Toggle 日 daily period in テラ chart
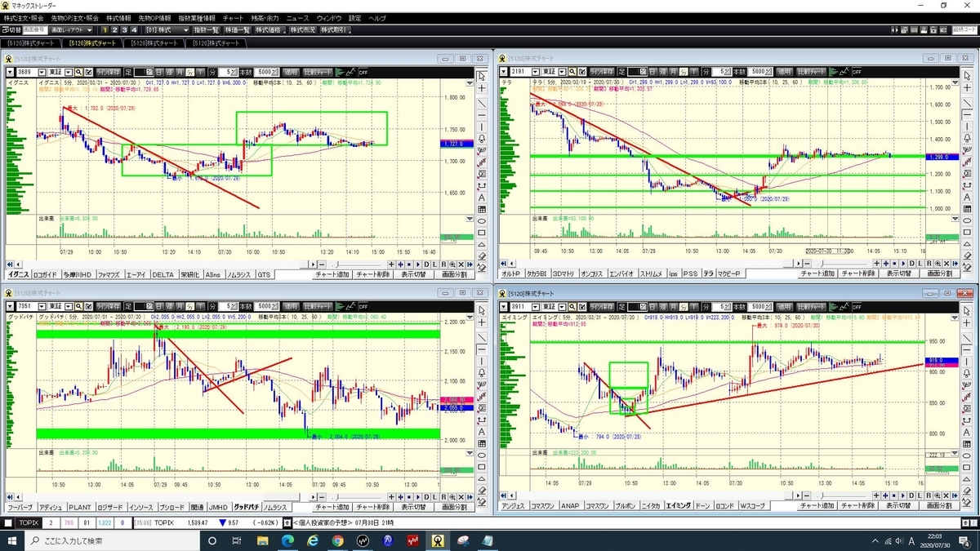 653,71
